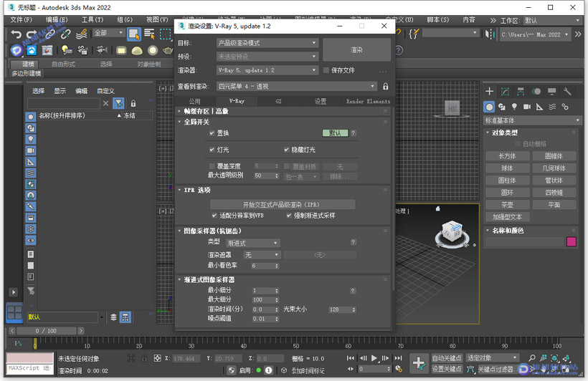Click the 自动关键点 button
The height and width of the screenshot is (381, 588).
447,358
